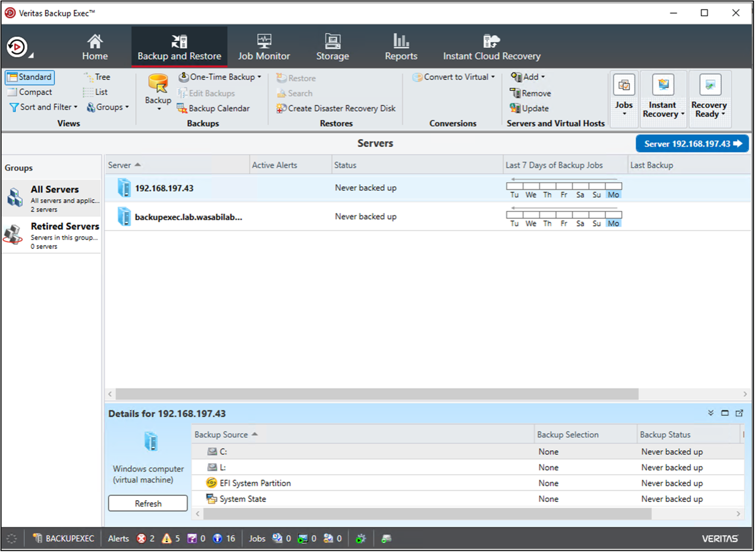Open Instant Cloud Recovery tab

[492, 47]
